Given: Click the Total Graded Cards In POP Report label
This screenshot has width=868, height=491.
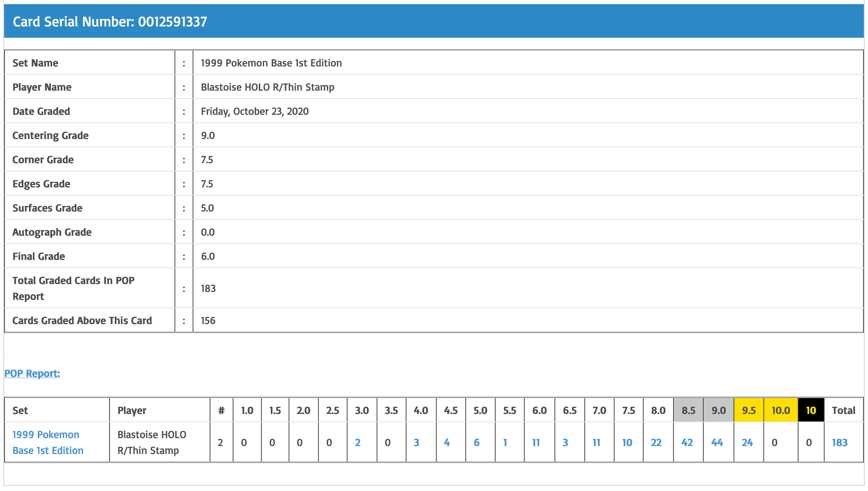Looking at the screenshot, I should tap(73, 288).
